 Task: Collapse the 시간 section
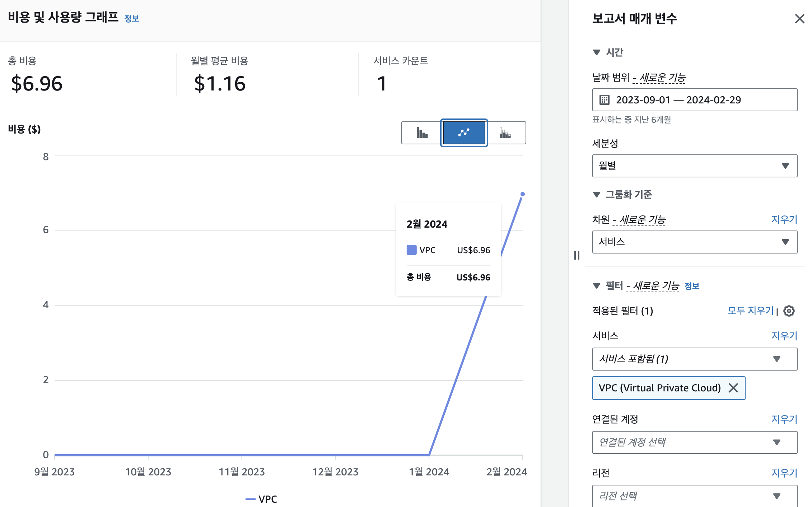click(597, 52)
